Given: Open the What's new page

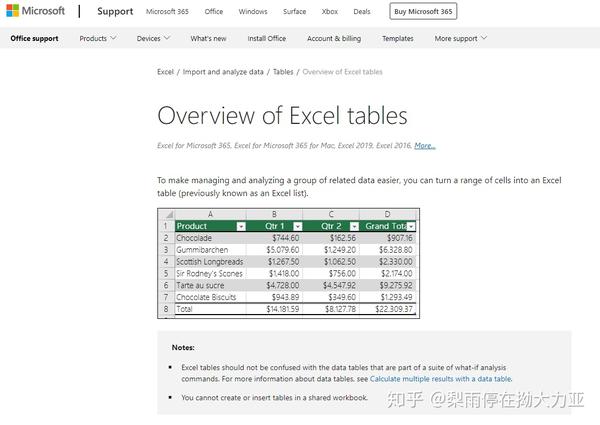Looking at the screenshot, I should click(x=208, y=38).
